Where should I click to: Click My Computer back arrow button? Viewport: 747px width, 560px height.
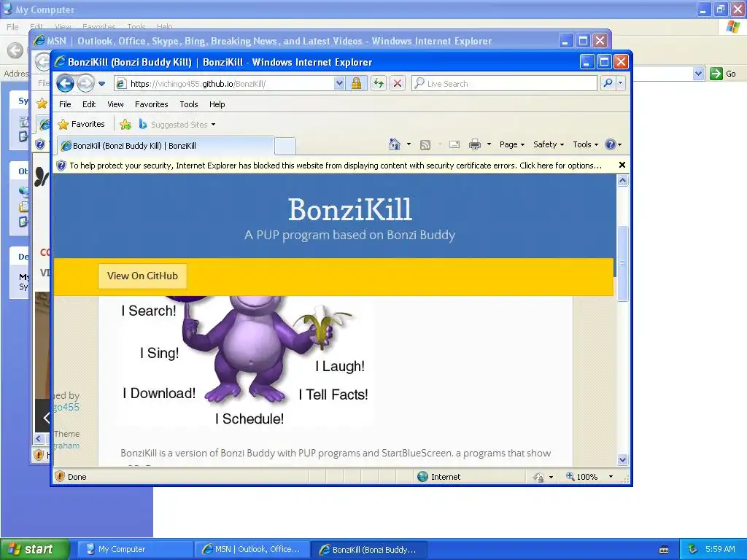(x=15, y=50)
